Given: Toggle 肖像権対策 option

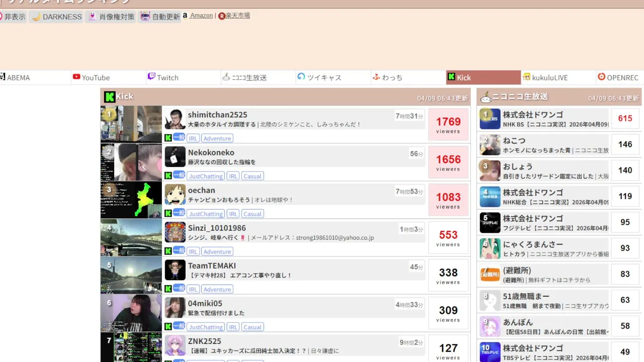Looking at the screenshot, I should pos(111,17).
